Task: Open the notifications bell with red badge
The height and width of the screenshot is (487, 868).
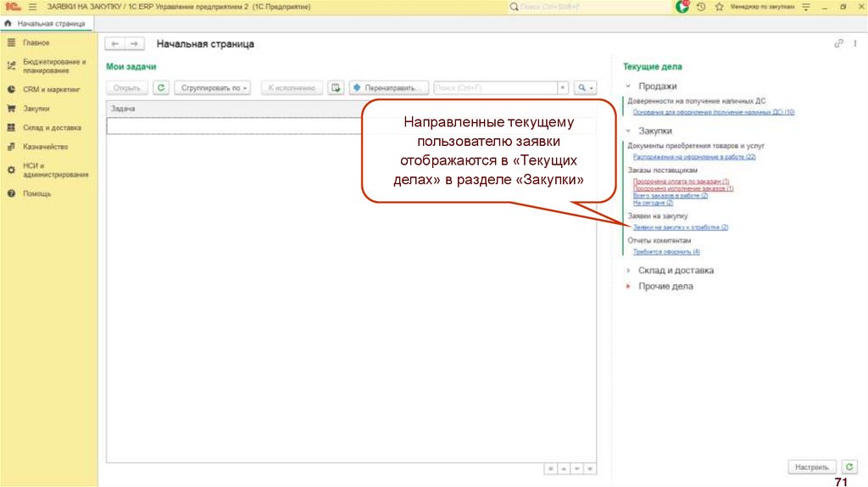Action: (682, 7)
